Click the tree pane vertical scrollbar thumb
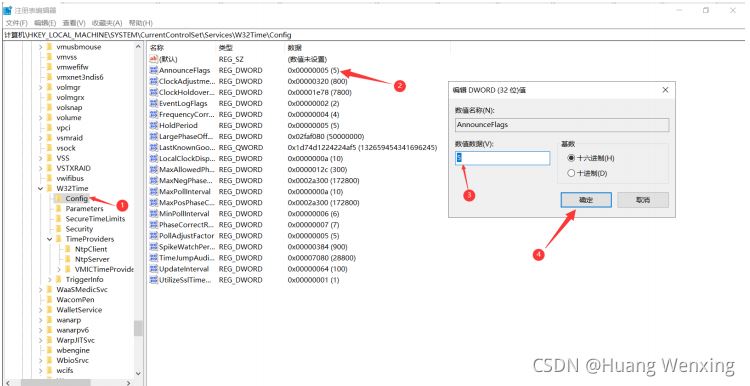 point(138,328)
